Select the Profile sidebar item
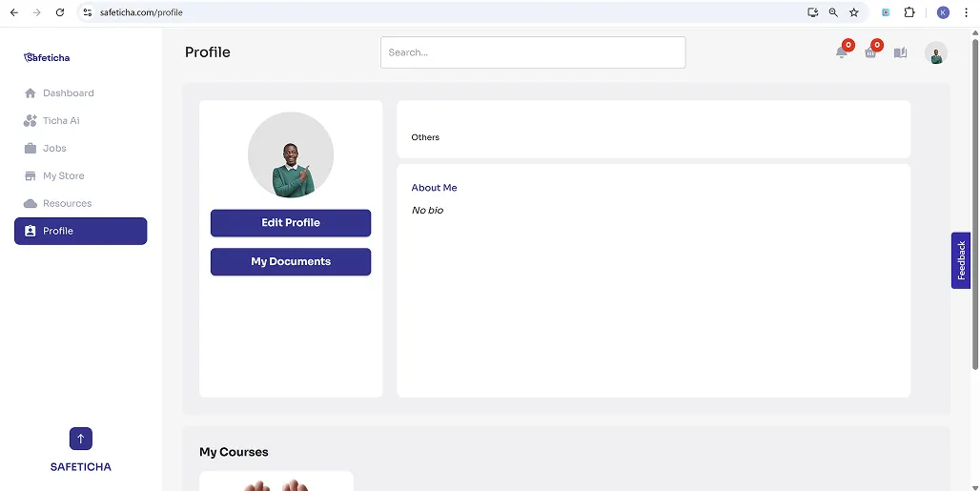The width and height of the screenshot is (980, 491). pyautogui.click(x=81, y=231)
